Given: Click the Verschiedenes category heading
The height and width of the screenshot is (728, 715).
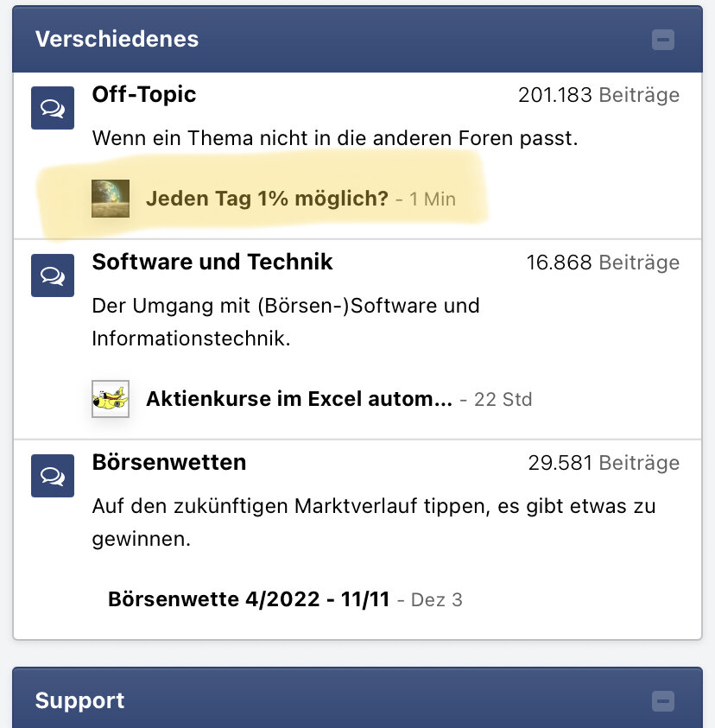Looking at the screenshot, I should pos(117,39).
